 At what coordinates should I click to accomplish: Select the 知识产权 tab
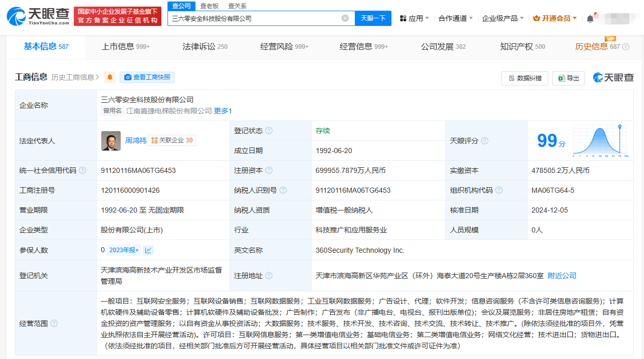523,46
